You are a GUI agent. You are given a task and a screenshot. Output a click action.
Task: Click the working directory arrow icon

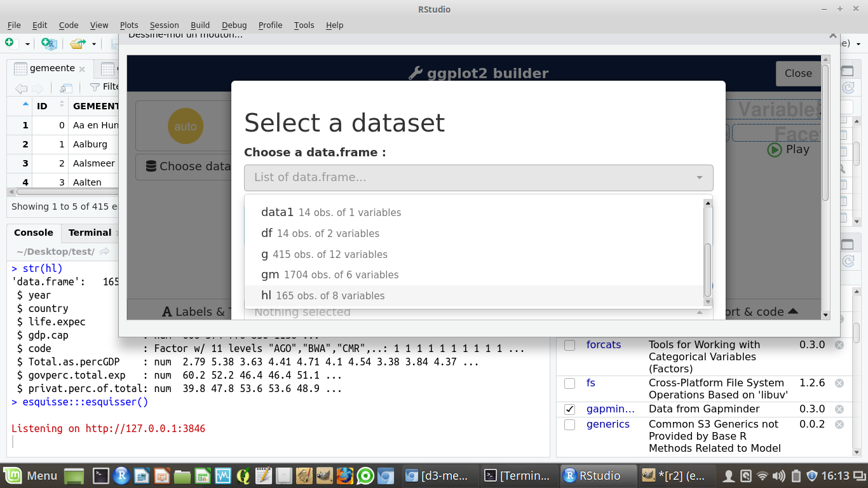[105, 252]
